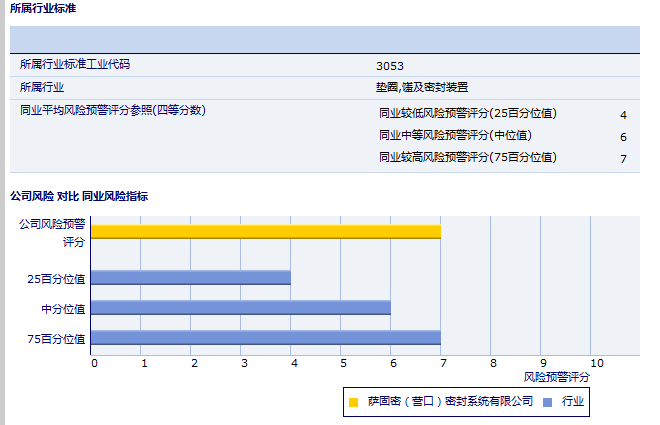The width and height of the screenshot is (660, 425).
Task: Click the yellow 公司风险预警评分 bar
Action: point(265,231)
